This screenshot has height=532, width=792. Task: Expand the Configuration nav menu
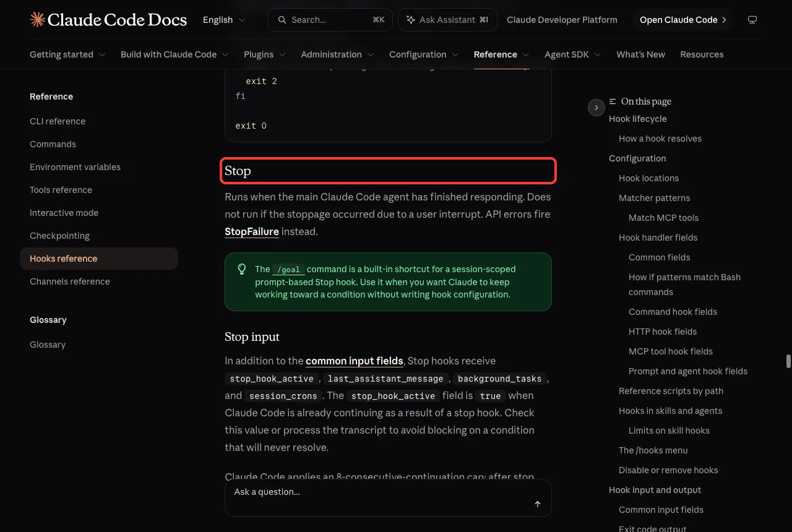(424, 54)
